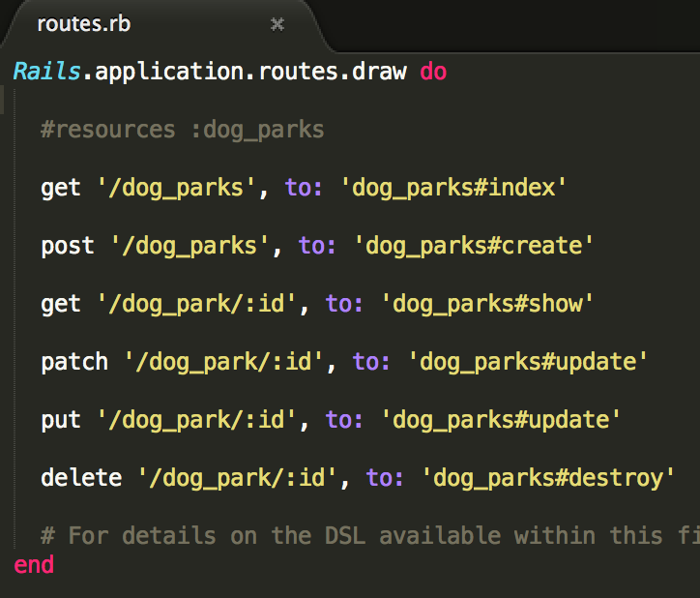The height and width of the screenshot is (598, 700).
Task: Click 'get' on the dog_parks#index line
Action: pos(61,188)
